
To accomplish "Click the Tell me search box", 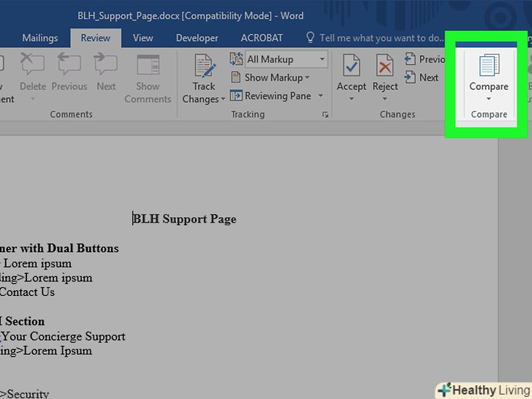I will point(381,38).
